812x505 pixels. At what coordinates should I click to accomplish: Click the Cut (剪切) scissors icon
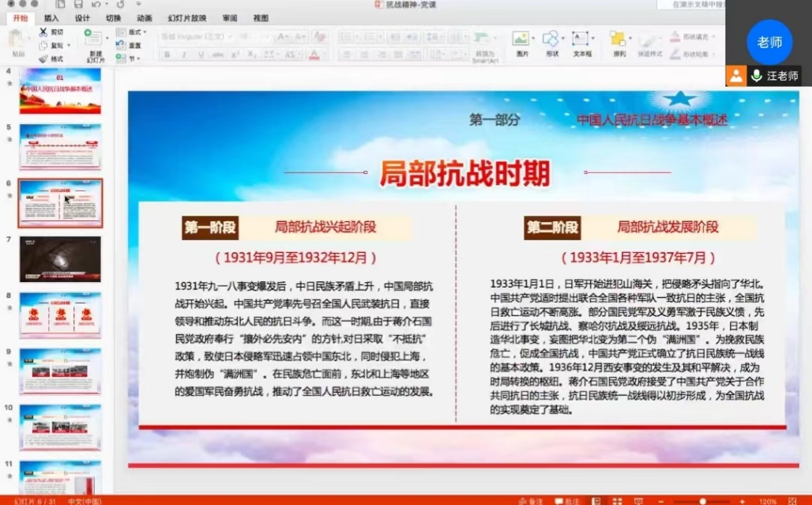[x=43, y=32]
